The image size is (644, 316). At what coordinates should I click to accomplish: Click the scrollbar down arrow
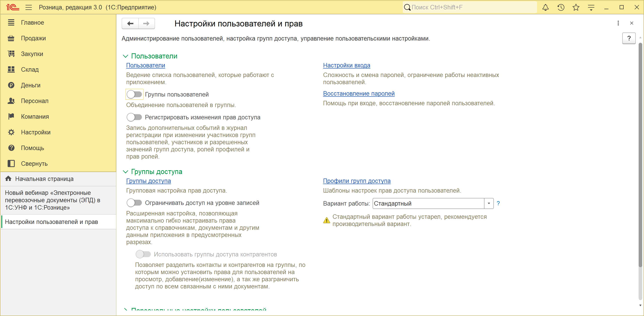pyautogui.click(x=640, y=305)
